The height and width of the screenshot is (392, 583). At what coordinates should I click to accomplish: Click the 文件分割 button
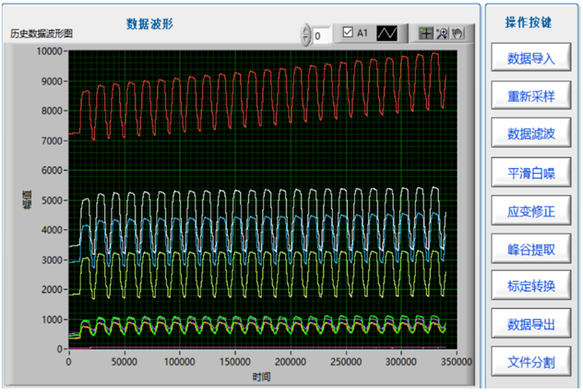531,362
